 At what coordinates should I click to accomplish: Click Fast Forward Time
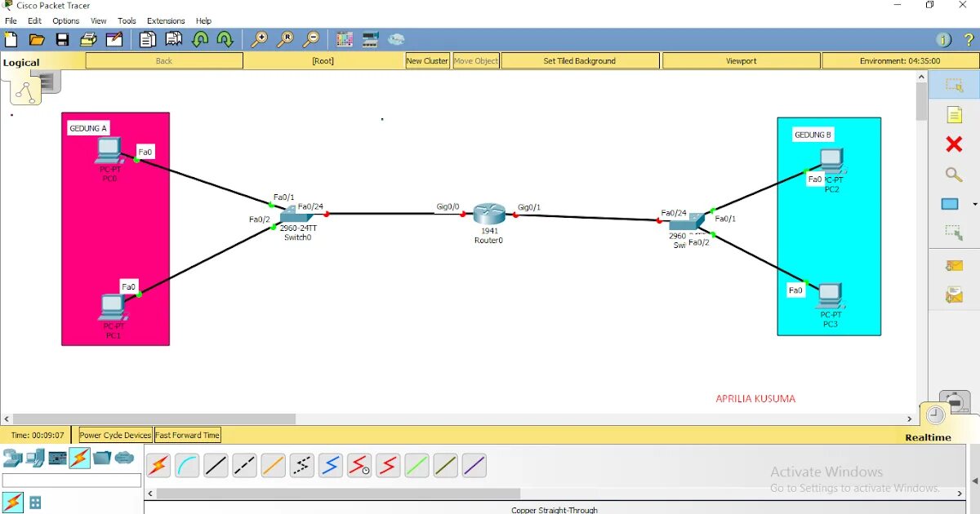click(x=188, y=435)
